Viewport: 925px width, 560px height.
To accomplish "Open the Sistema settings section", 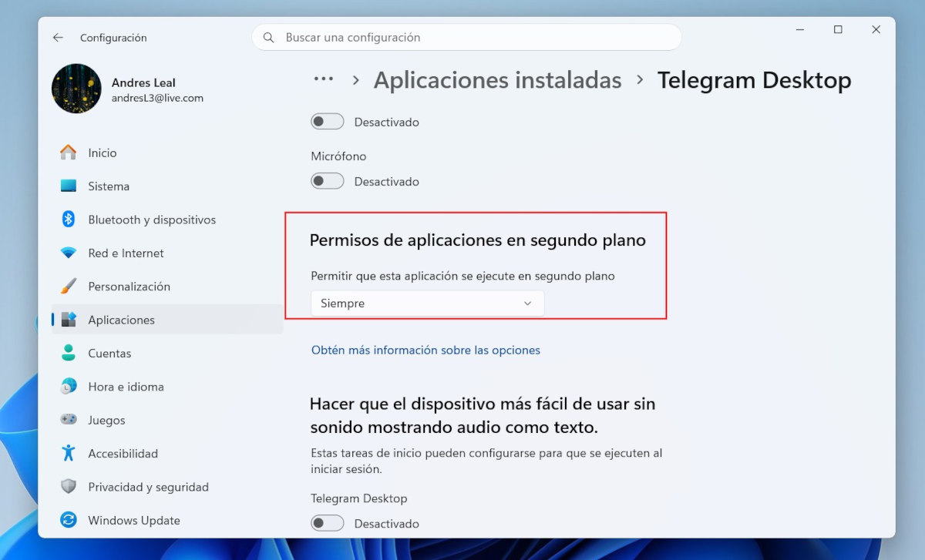I will point(108,186).
